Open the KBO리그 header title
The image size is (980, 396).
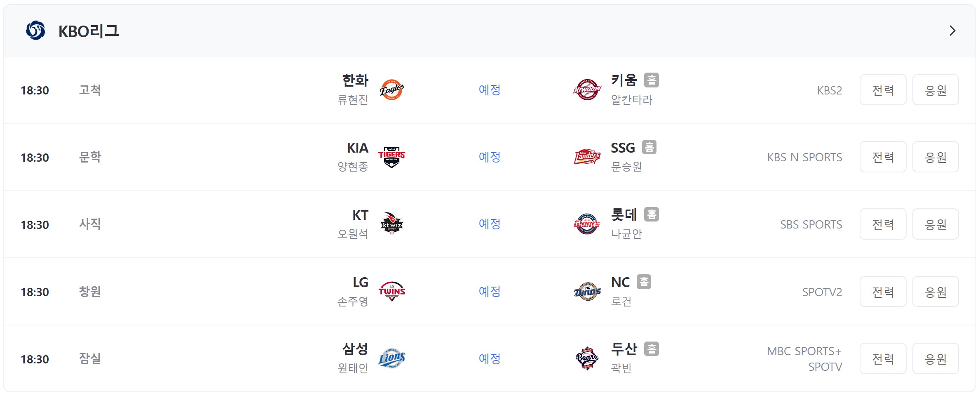(89, 31)
